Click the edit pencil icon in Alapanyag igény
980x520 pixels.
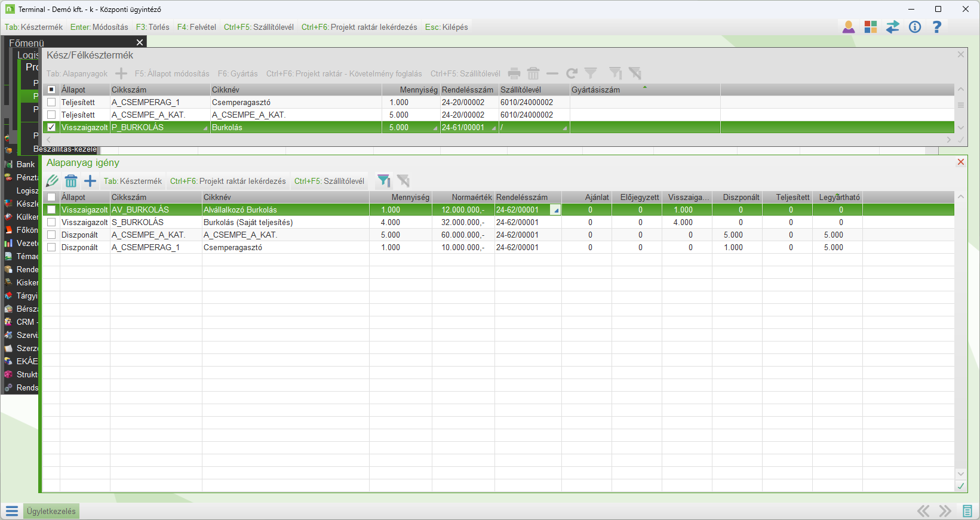click(x=53, y=181)
